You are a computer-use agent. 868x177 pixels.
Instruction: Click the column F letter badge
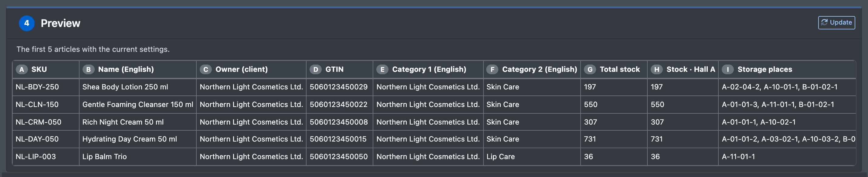[492, 69]
